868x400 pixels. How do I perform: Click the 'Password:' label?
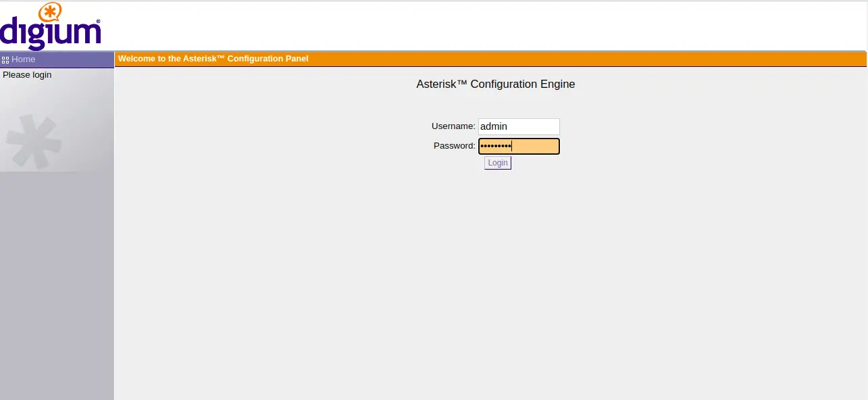455,146
